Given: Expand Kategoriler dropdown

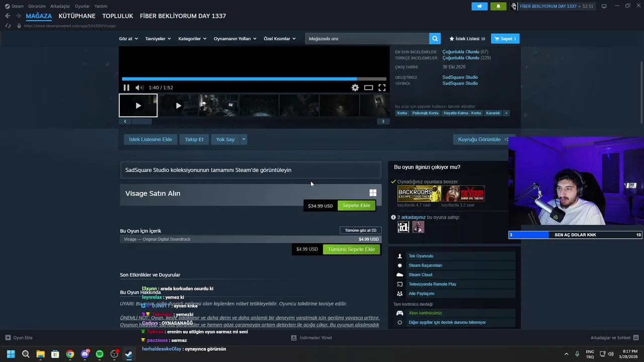Looking at the screenshot, I should click(x=192, y=39).
